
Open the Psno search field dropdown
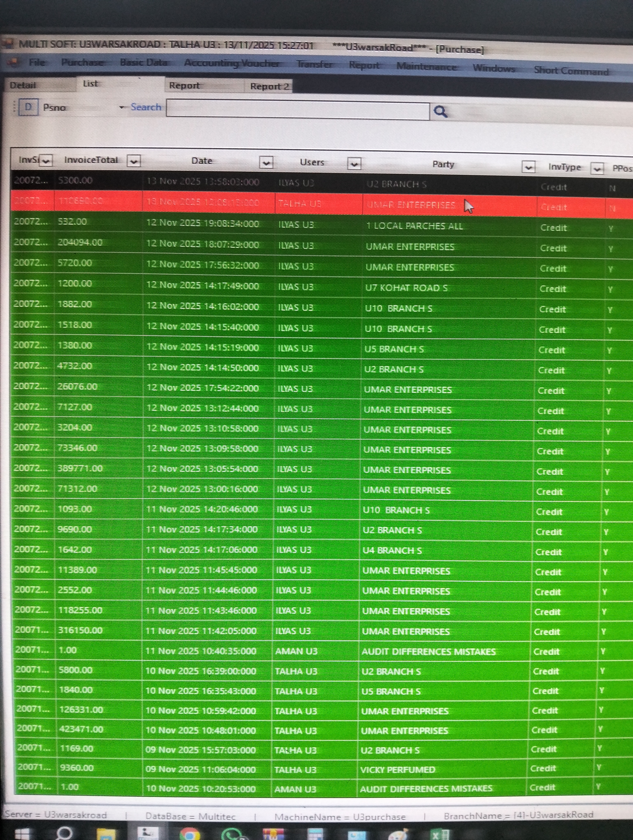(x=122, y=107)
